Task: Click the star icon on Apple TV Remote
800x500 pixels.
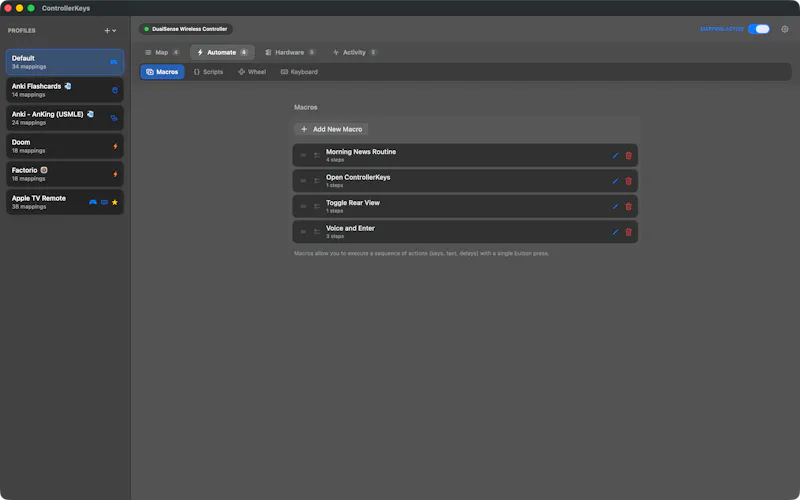Action: pos(115,202)
